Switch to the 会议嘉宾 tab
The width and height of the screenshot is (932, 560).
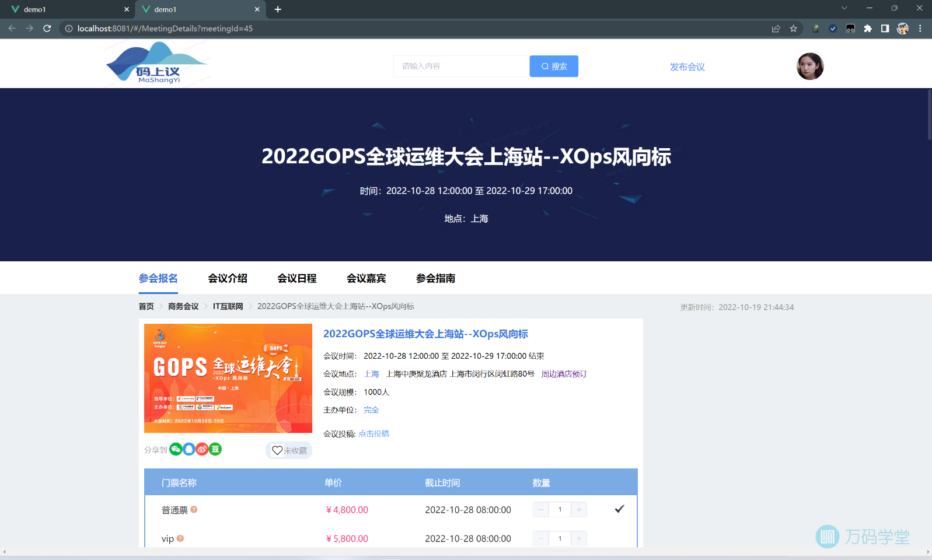click(x=366, y=278)
